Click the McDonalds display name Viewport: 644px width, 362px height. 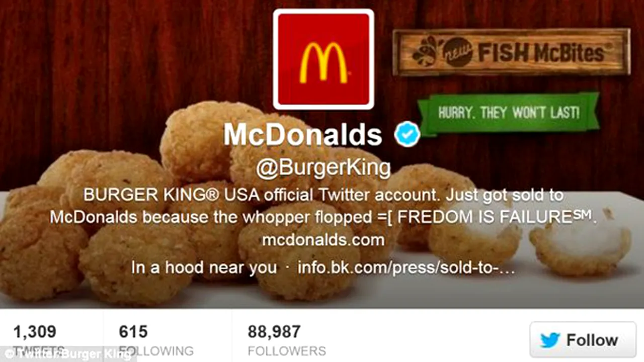[x=303, y=135]
